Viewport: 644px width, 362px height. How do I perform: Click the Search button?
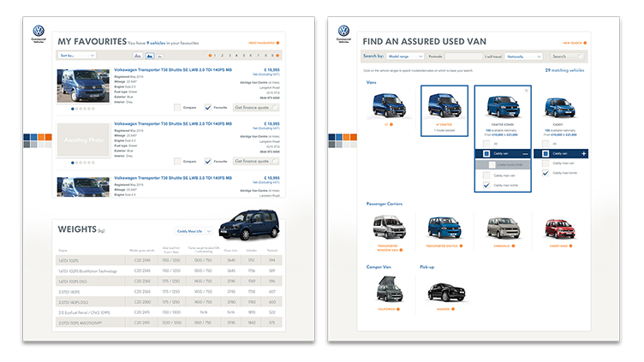click(x=567, y=56)
